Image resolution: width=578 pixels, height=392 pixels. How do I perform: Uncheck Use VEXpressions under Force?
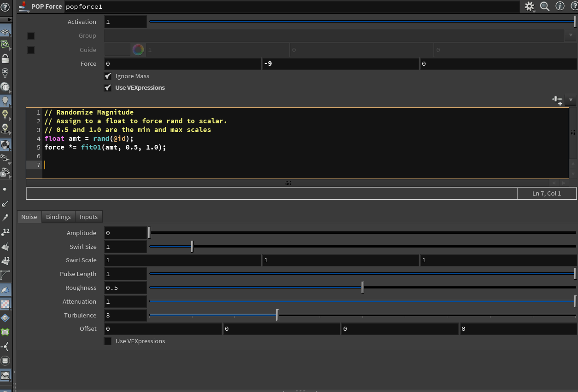pyautogui.click(x=108, y=87)
